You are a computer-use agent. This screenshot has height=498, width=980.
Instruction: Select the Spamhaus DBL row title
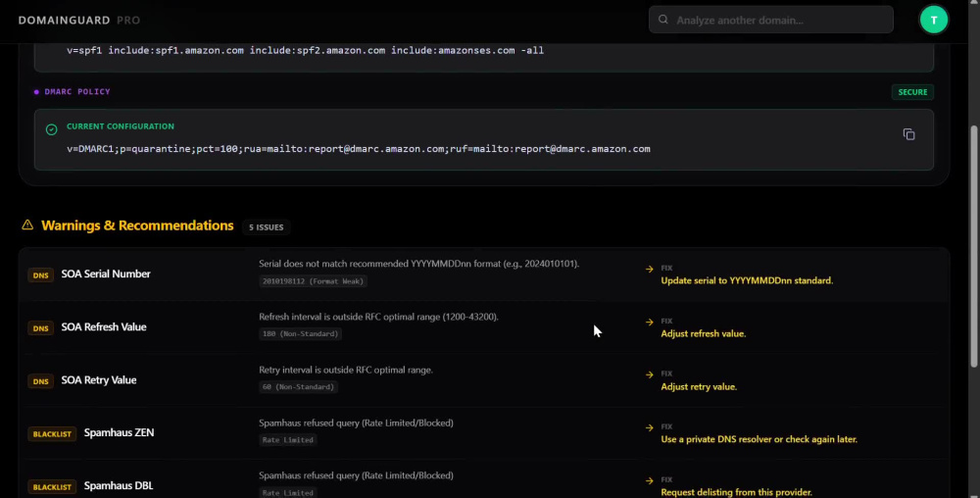click(x=119, y=485)
